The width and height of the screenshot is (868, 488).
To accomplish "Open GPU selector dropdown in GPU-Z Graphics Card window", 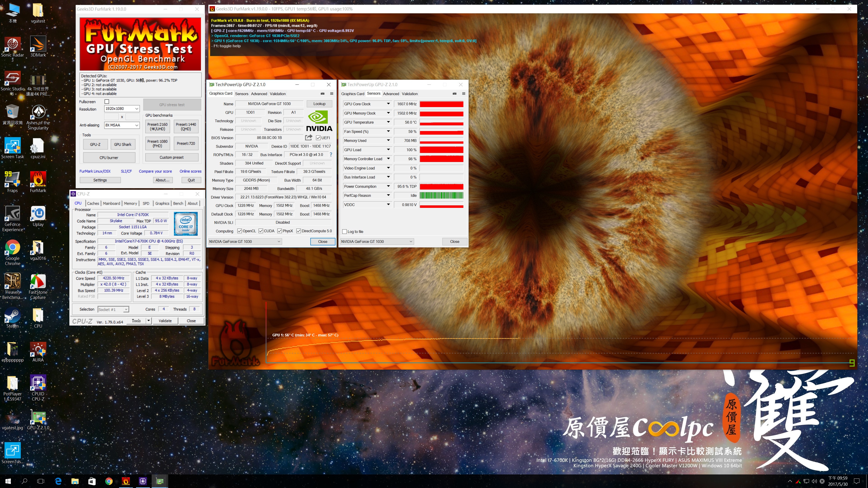I will pos(245,242).
